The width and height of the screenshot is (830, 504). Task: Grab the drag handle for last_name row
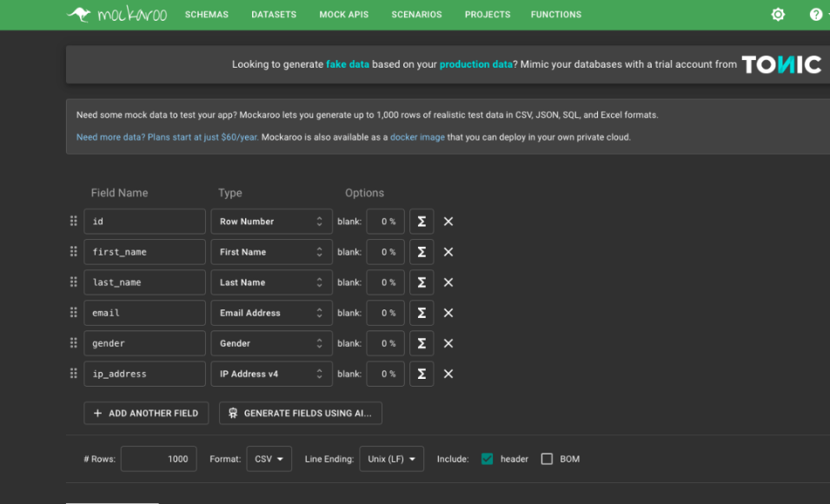74,282
